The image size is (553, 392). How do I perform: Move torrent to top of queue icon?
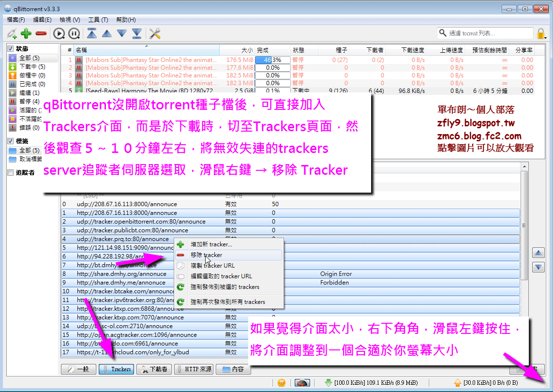click(92, 33)
